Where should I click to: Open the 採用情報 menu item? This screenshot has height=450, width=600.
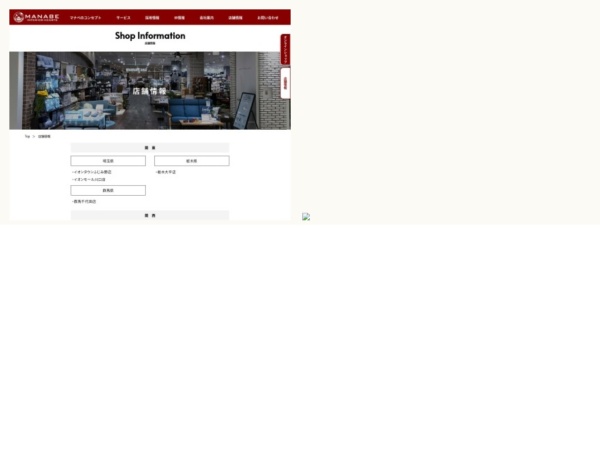pyautogui.click(x=152, y=18)
